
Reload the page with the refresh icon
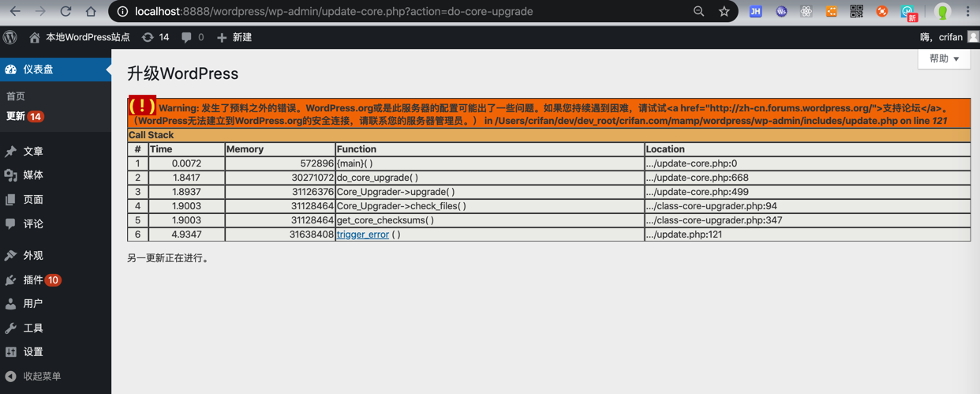tap(65, 12)
